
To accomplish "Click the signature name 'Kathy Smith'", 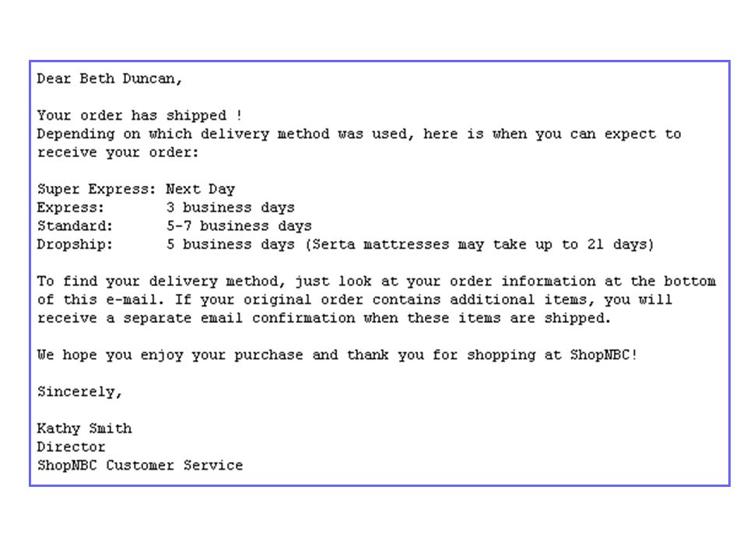I will click(x=84, y=429).
